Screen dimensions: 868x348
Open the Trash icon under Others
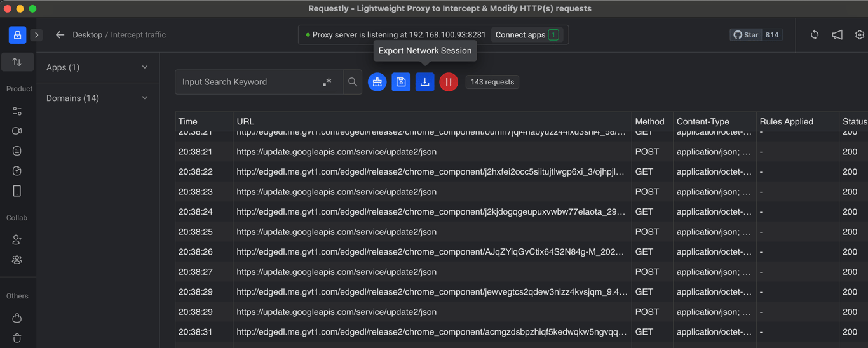coord(17,338)
